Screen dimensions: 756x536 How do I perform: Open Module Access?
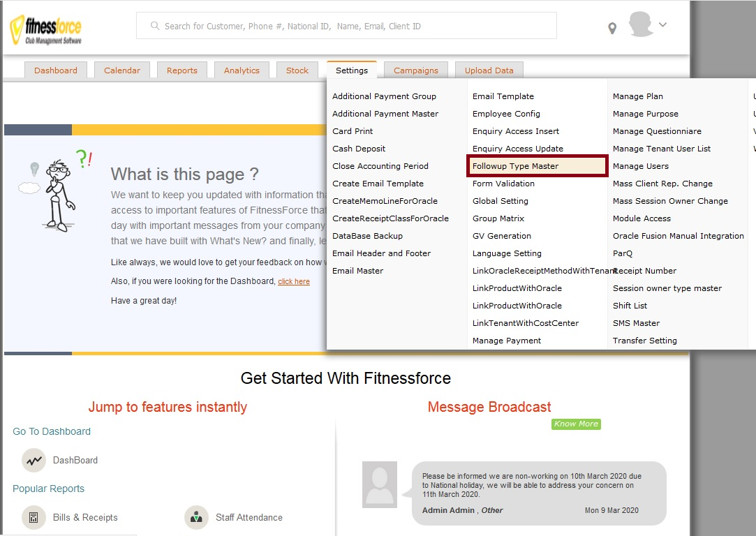pos(642,218)
